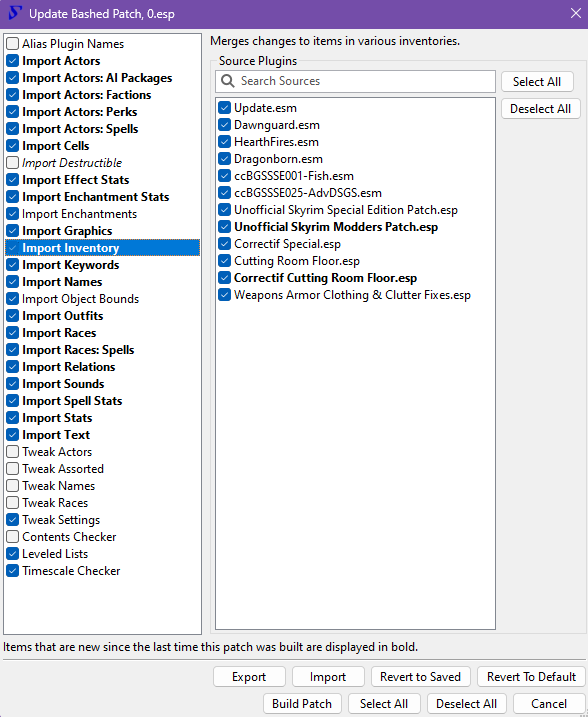The width and height of the screenshot is (588, 717).
Task: Toggle Unofficial Skyrim Modders Patch.esp checkbox
Action: (224, 226)
